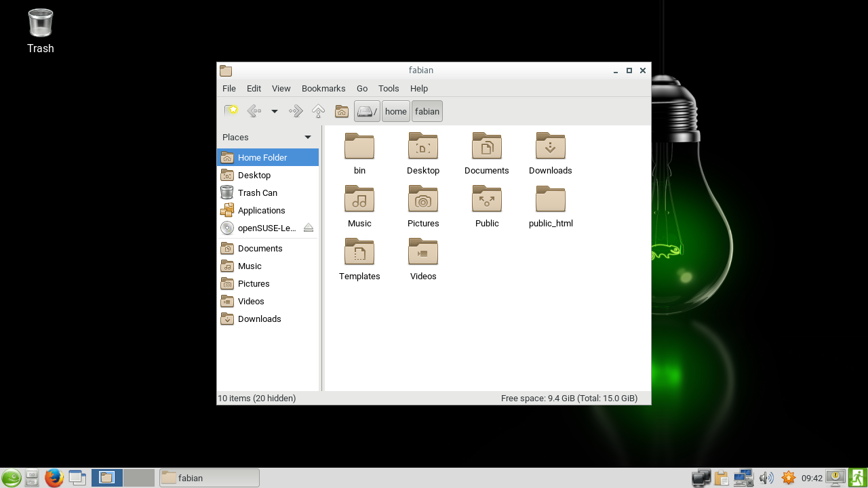Select Trash Can in the Places sidebar
Screen dimensions: 868x488
257,192
